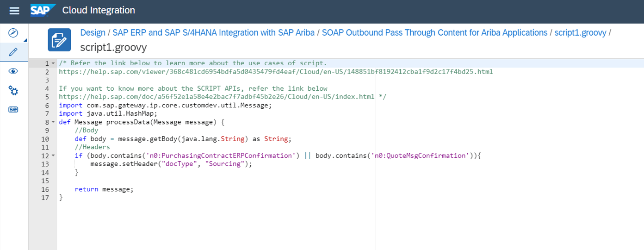
Task: Collapse the comment block at line 1
Action: click(53, 63)
